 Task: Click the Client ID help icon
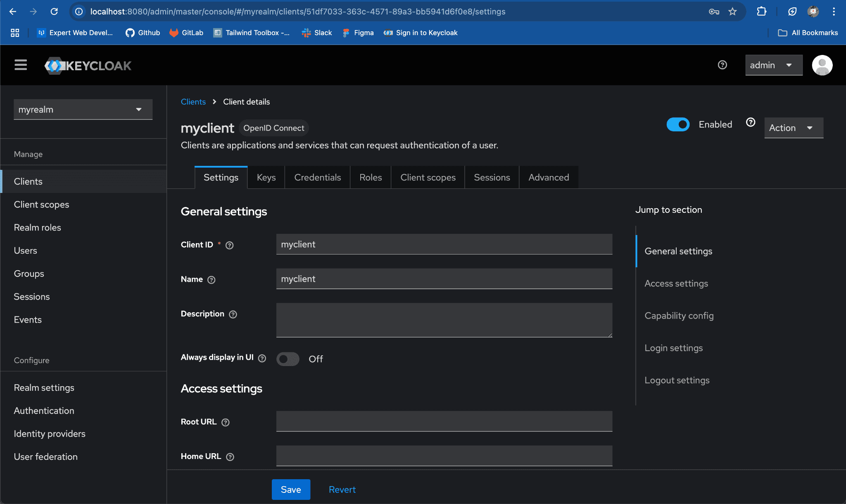point(230,245)
